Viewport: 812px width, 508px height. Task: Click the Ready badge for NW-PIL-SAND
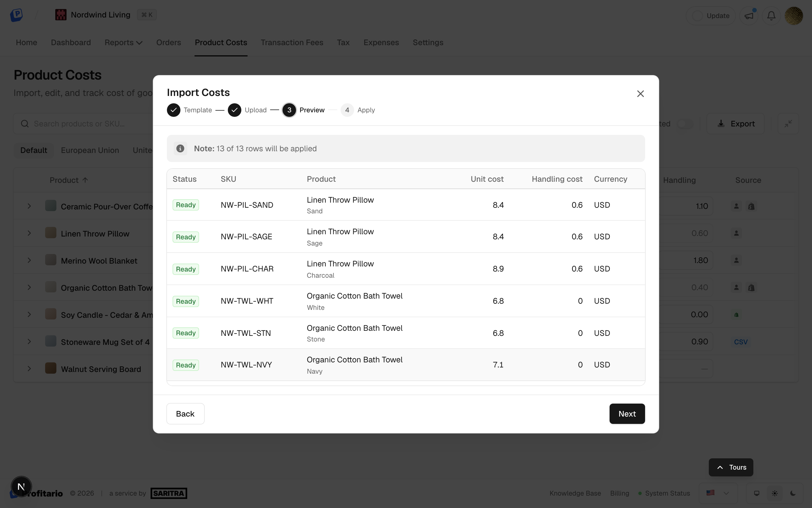point(186,205)
